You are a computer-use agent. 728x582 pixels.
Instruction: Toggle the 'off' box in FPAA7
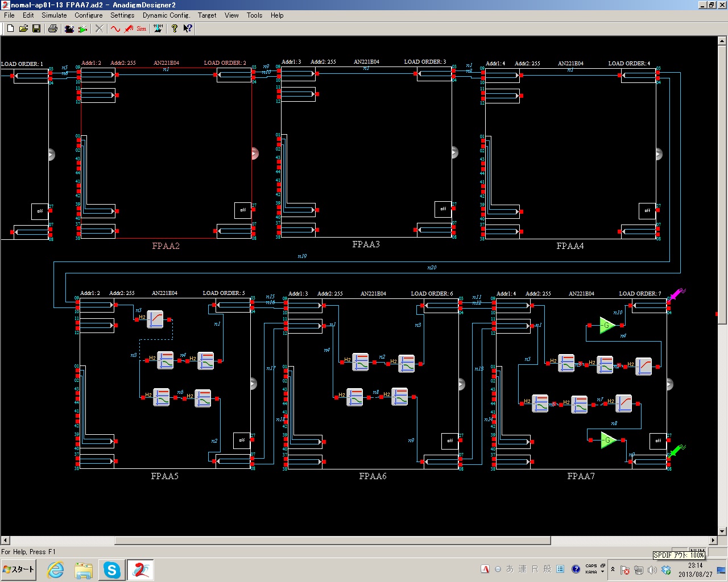[658, 441]
